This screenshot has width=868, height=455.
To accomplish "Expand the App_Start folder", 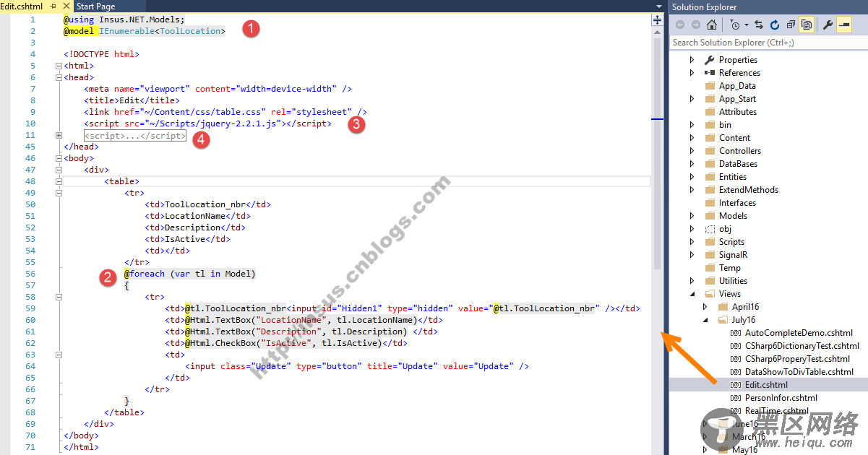I will click(692, 99).
